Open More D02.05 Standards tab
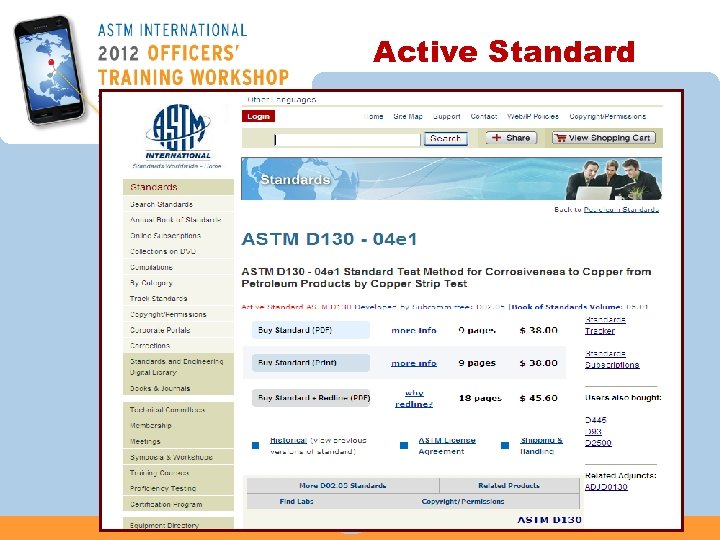Viewport: 720px width, 540px height. 343,485
